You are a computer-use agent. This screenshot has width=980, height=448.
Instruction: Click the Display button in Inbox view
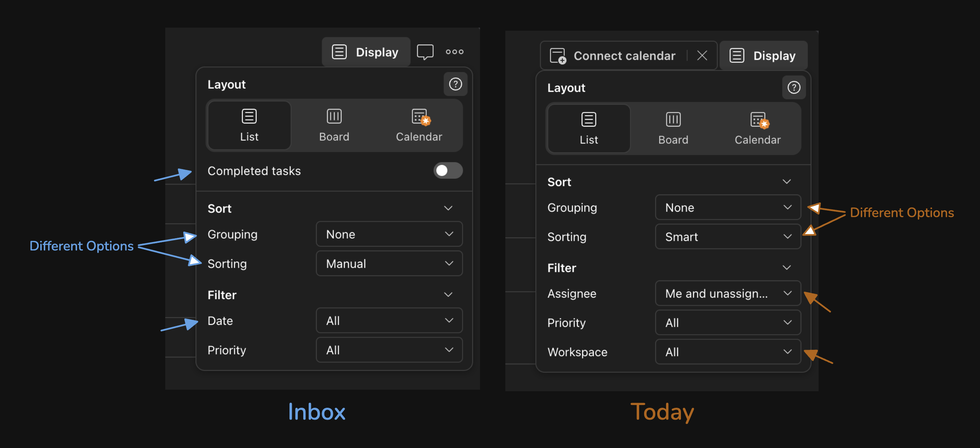pyautogui.click(x=366, y=52)
